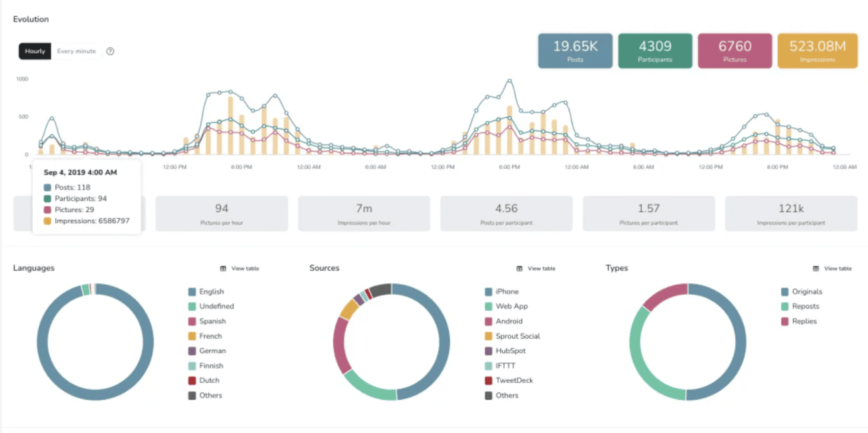Viewport: 868px width, 433px height.
Task: Toggle the 6760 Pictures card
Action: click(734, 51)
